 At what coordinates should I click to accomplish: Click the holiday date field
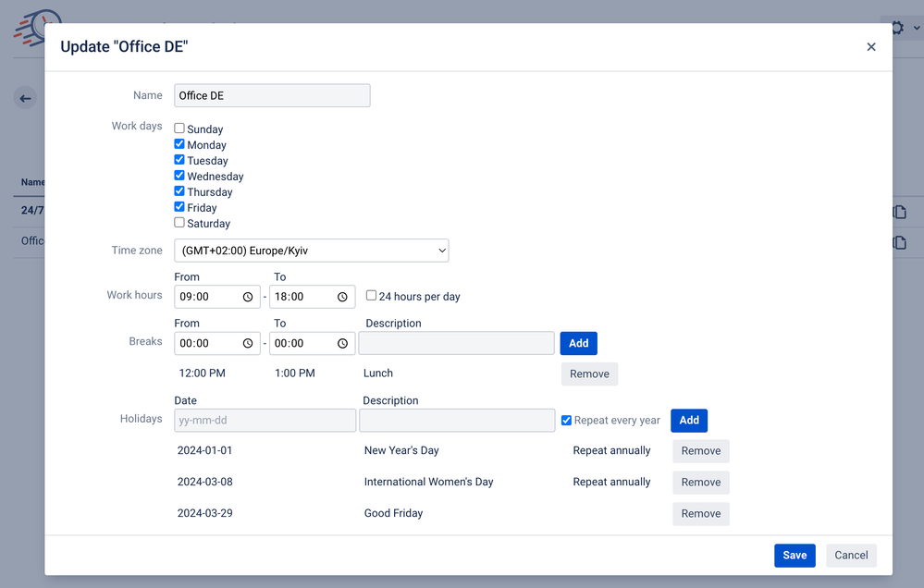[x=265, y=420]
